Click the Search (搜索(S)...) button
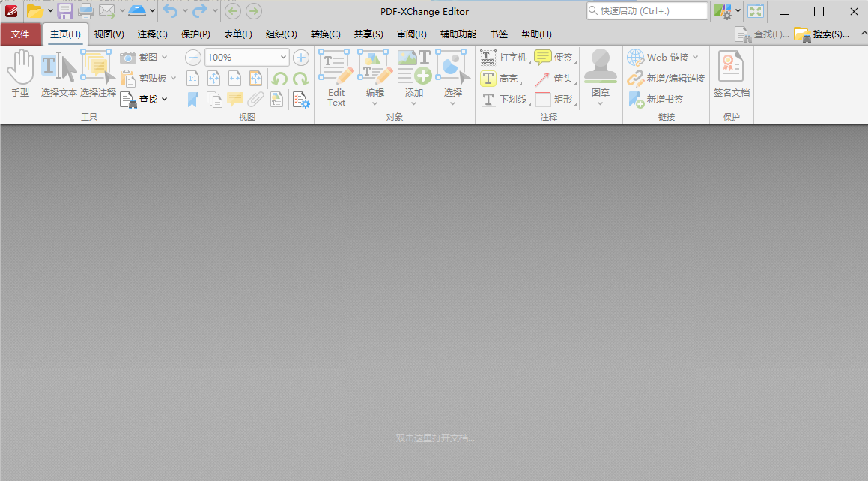 point(822,34)
